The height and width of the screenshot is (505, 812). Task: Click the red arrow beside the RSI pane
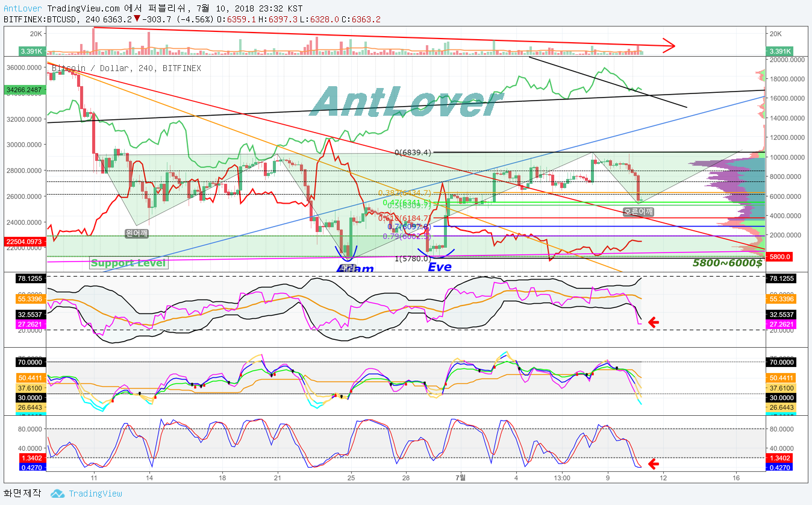653,323
